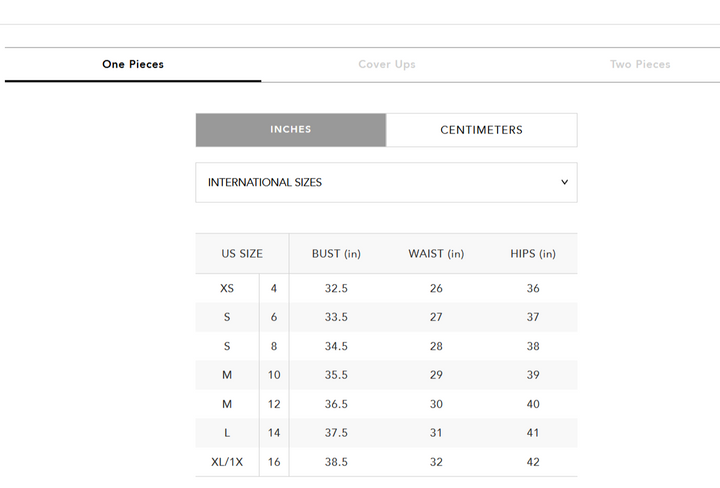The width and height of the screenshot is (720, 488).
Task: Select the Two Pieces tab
Action: tap(640, 64)
